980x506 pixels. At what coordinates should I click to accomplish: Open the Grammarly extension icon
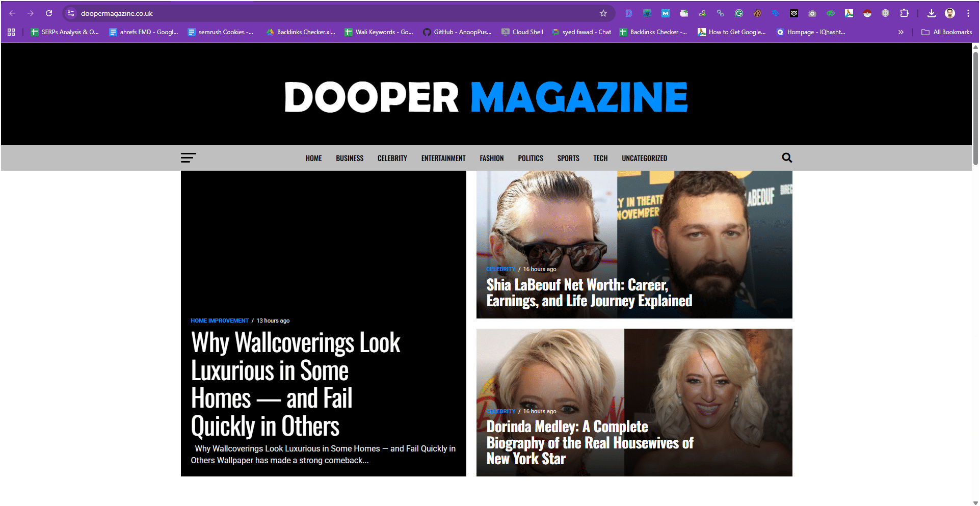click(x=739, y=13)
